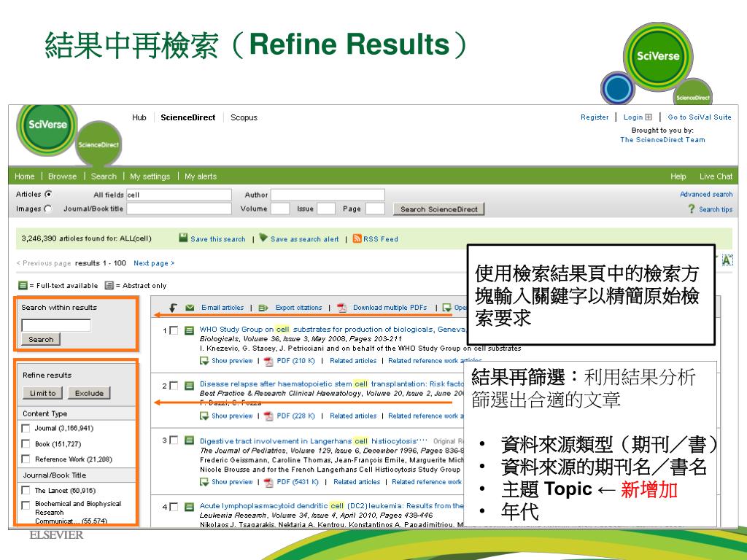
Task: Go to Next page of results
Action: (x=154, y=262)
